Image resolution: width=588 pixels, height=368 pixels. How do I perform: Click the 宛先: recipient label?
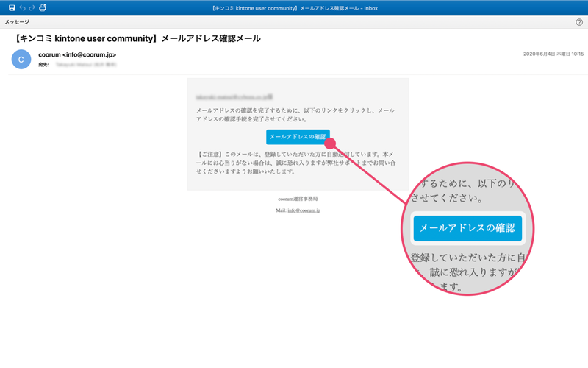click(43, 65)
